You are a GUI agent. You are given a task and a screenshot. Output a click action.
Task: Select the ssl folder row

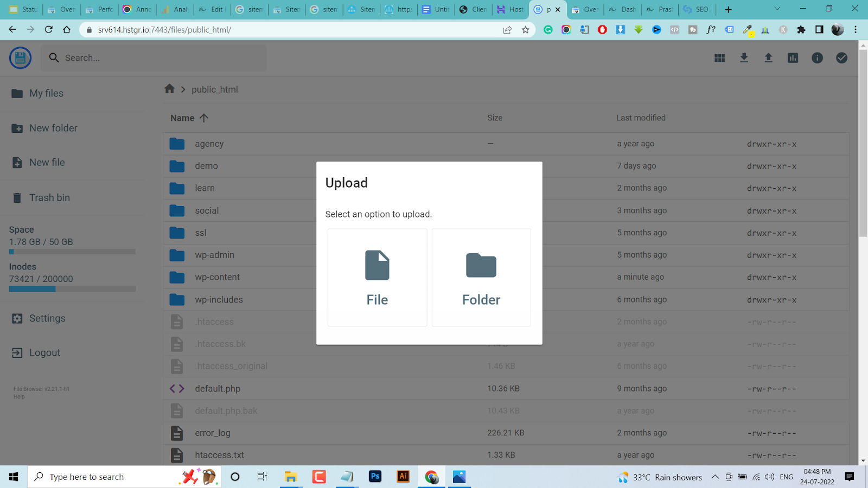point(506,233)
